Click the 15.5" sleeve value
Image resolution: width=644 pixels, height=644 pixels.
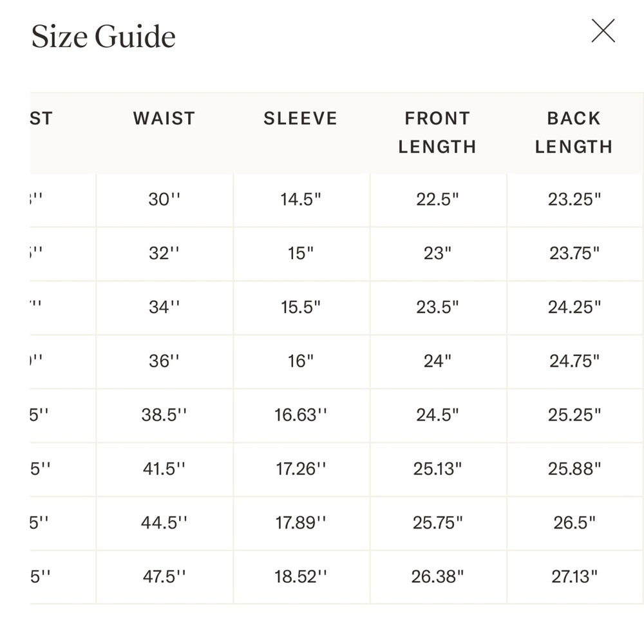pyautogui.click(x=301, y=307)
